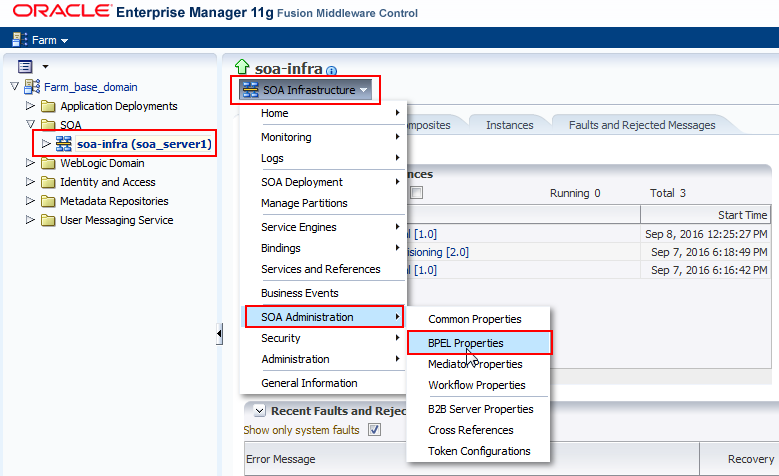Open the Farm_base_domain link
Viewport: 779px width, 476px height.
(x=90, y=87)
